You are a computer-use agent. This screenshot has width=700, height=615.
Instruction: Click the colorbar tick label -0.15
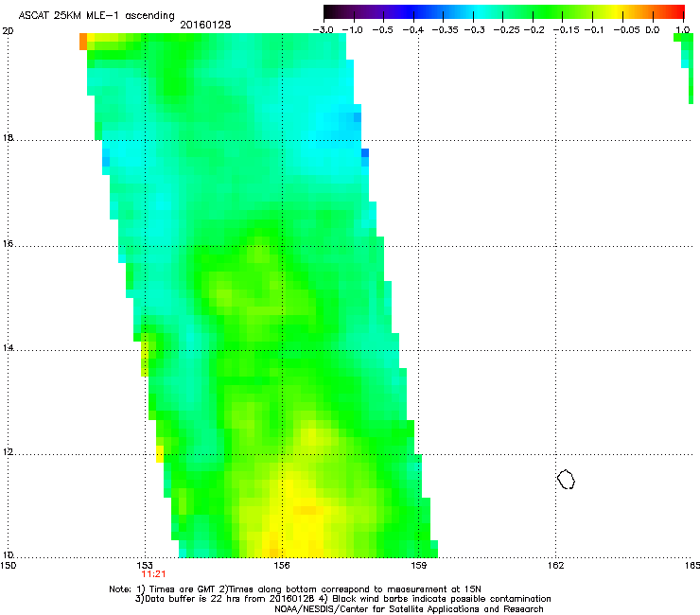566,30
